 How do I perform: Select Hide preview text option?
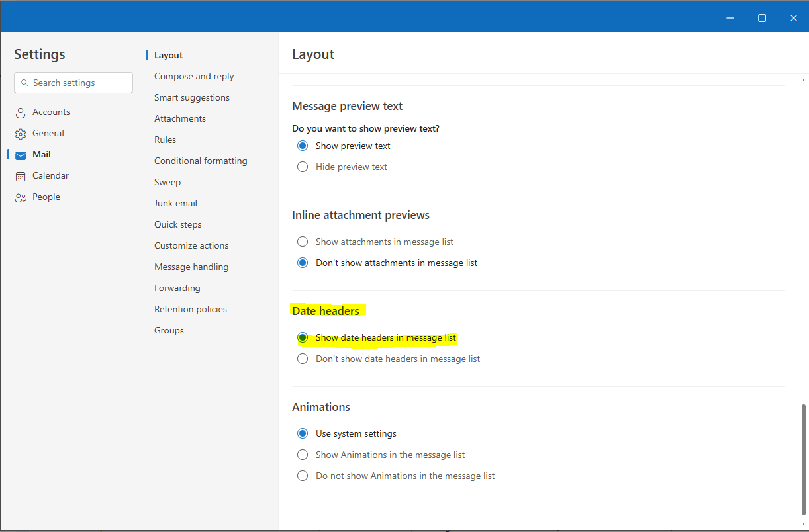[x=303, y=167]
